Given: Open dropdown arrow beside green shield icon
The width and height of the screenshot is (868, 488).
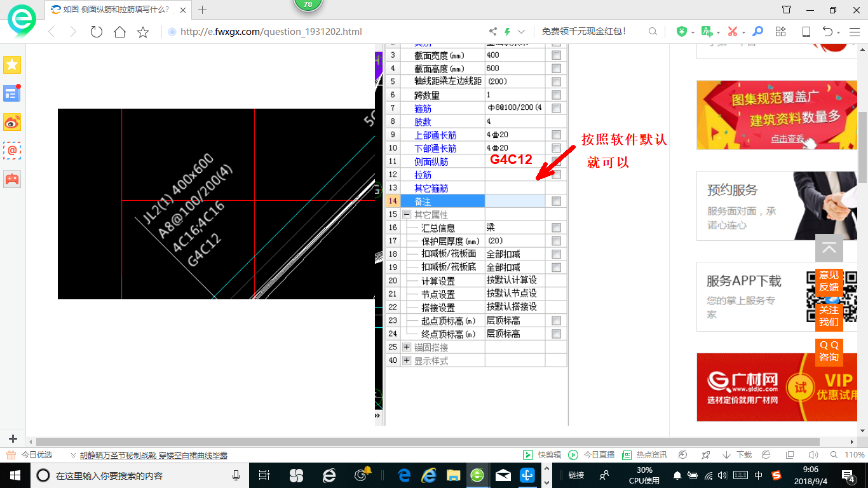Looking at the screenshot, I should click(693, 32).
